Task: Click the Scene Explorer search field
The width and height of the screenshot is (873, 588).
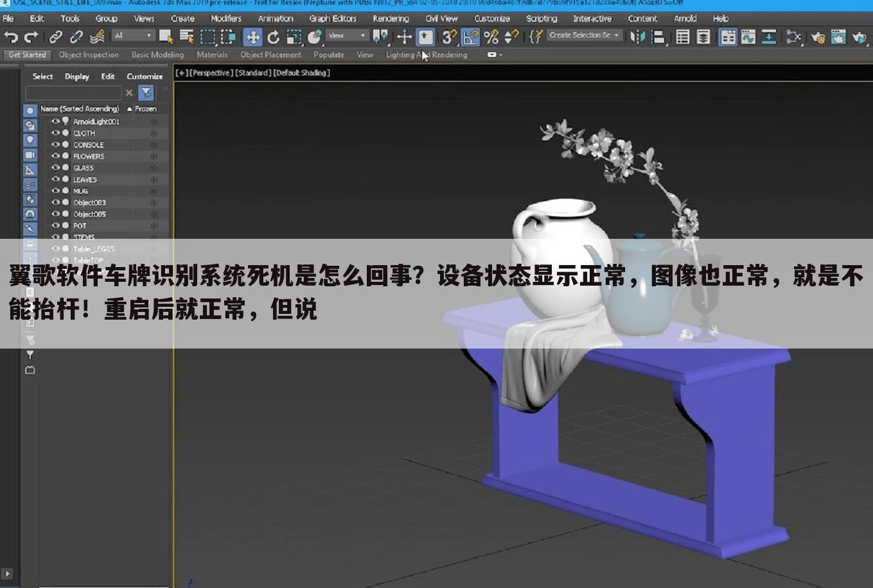Action: tap(73, 93)
